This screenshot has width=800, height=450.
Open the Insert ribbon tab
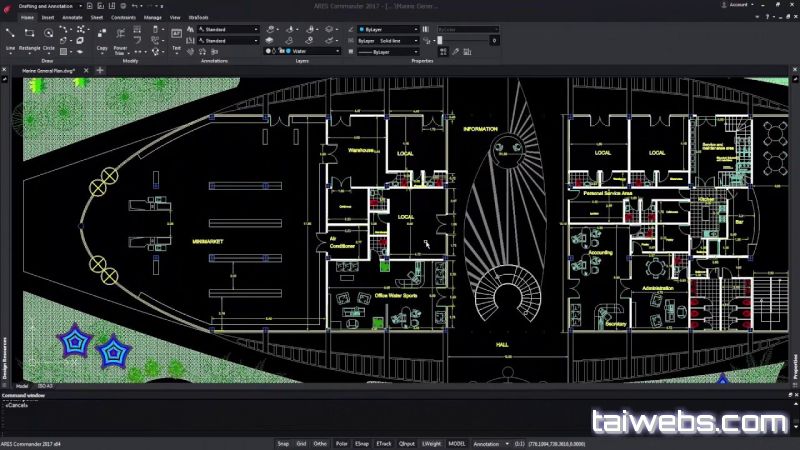pos(47,17)
